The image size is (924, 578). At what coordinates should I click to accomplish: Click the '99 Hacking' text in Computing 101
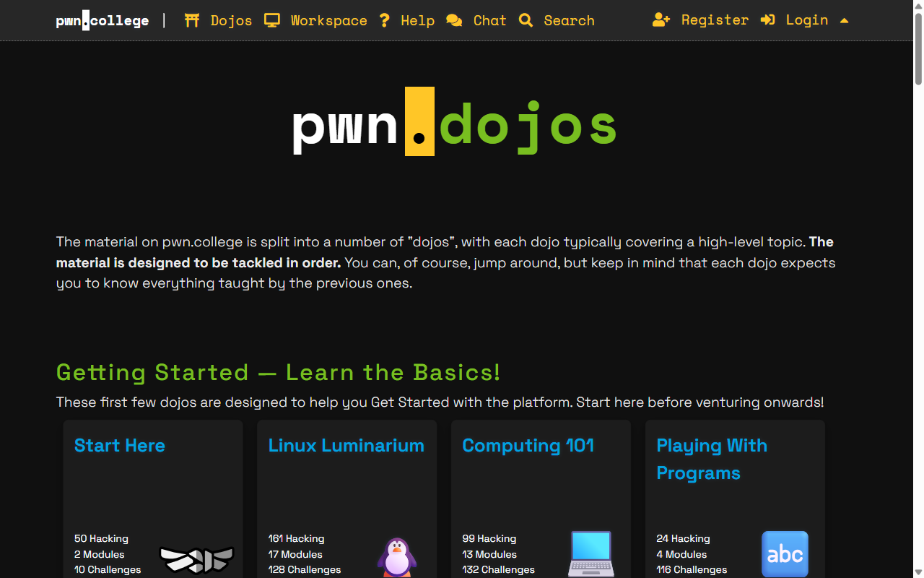489,539
